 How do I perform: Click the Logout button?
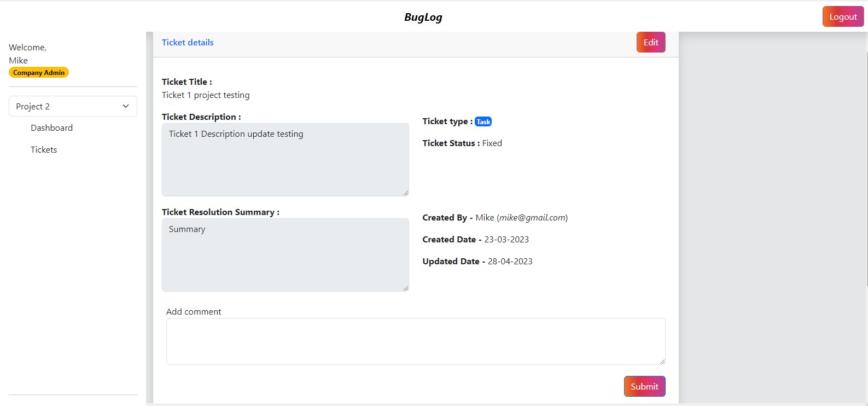pos(842,17)
